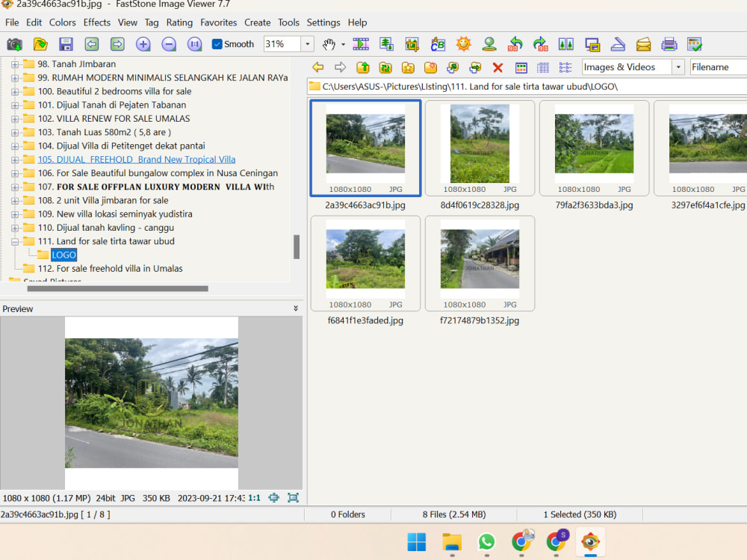
Task: Refresh the current folder view
Action: [x=385, y=68]
